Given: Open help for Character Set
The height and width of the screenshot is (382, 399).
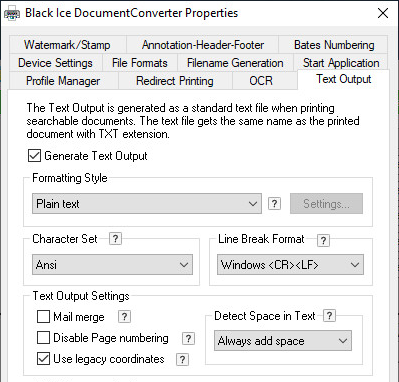Looking at the screenshot, I should 115,239.
